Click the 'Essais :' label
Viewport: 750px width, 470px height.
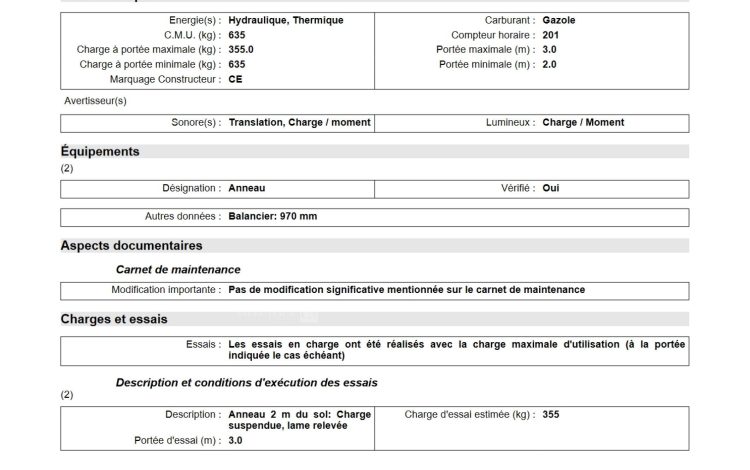(204, 345)
